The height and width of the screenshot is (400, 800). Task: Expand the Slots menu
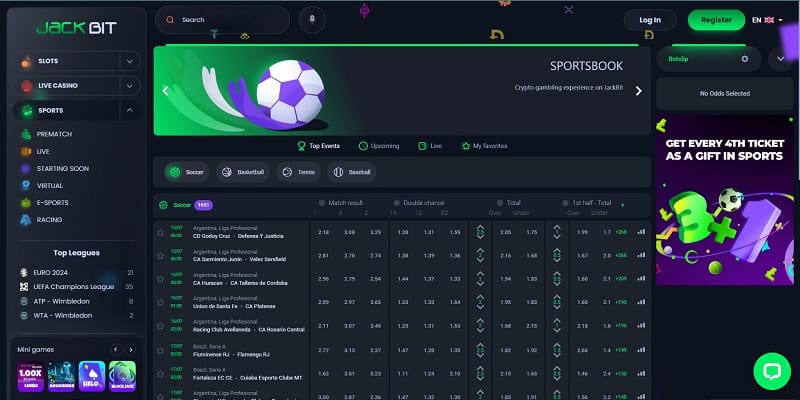130,61
